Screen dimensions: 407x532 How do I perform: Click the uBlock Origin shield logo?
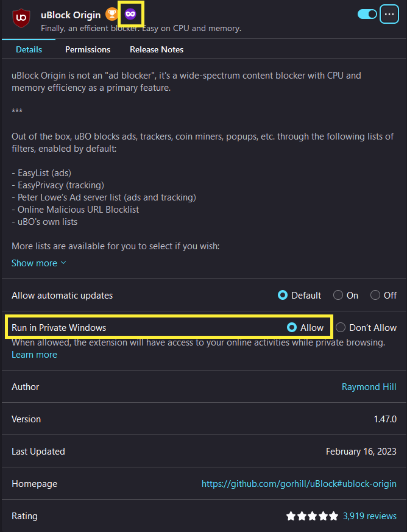(x=21, y=18)
